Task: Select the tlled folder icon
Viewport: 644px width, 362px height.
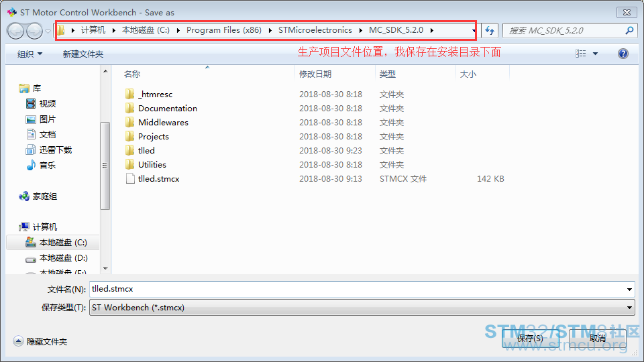Action: point(129,150)
